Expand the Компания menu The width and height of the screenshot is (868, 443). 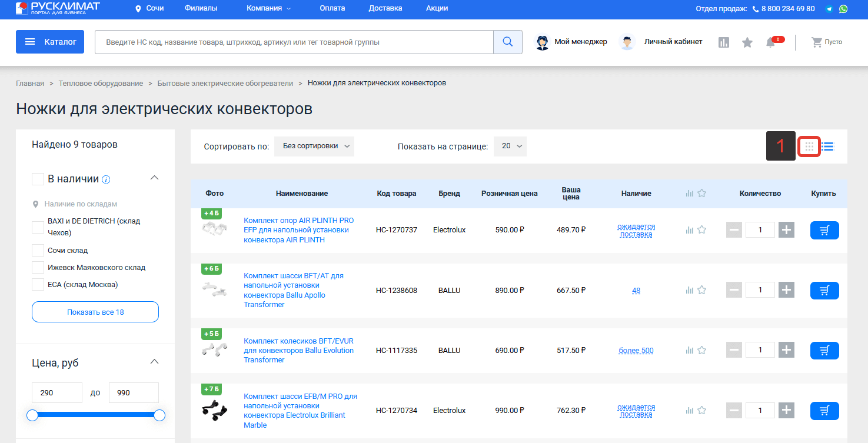pos(269,8)
